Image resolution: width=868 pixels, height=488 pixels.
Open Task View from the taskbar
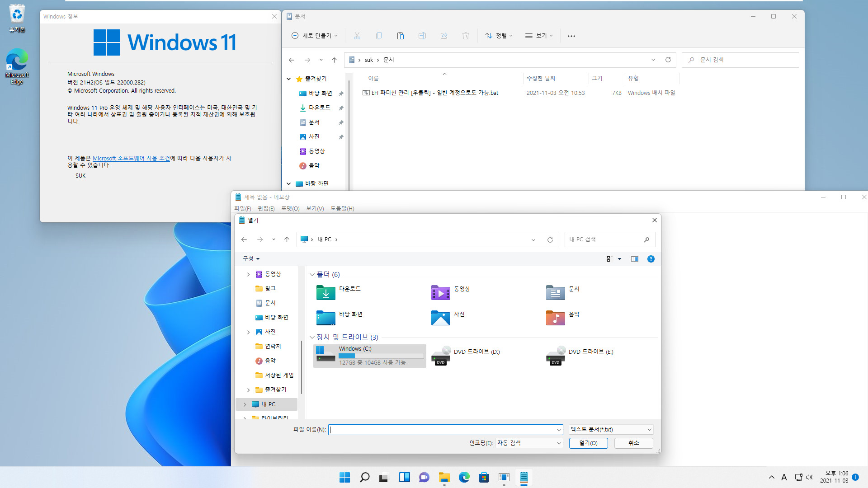[384, 477]
